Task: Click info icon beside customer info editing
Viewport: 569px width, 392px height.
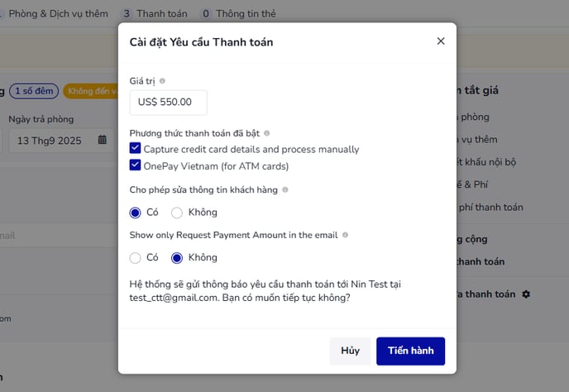Action: 285,190
